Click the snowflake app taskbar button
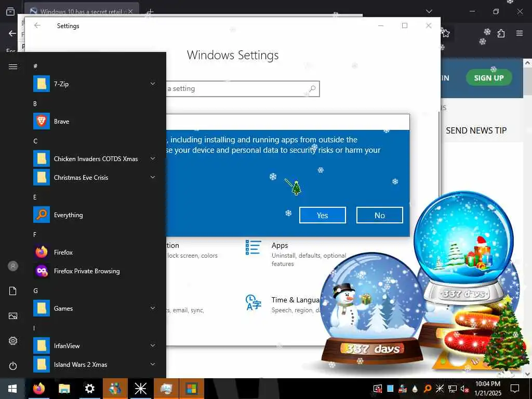The width and height of the screenshot is (532, 399). point(140,389)
